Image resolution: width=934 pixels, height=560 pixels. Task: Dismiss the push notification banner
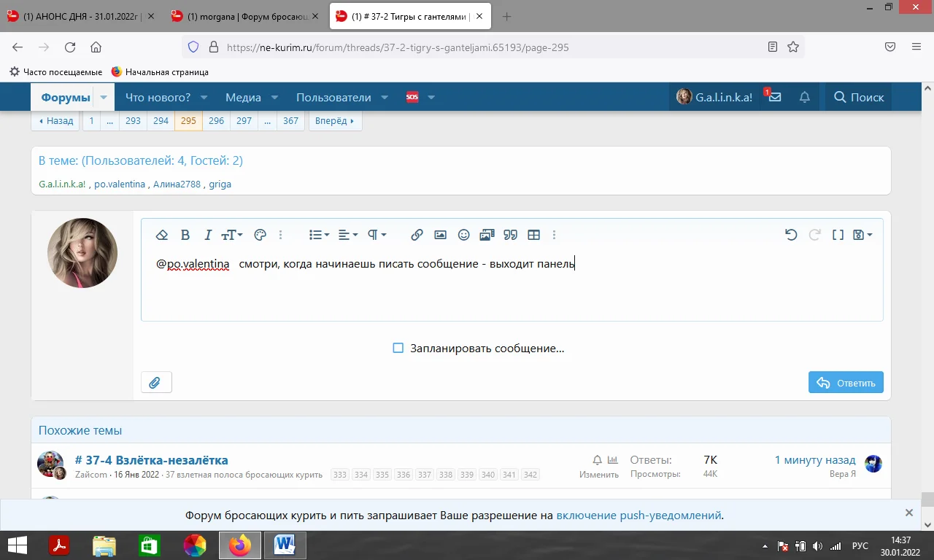coord(909,513)
